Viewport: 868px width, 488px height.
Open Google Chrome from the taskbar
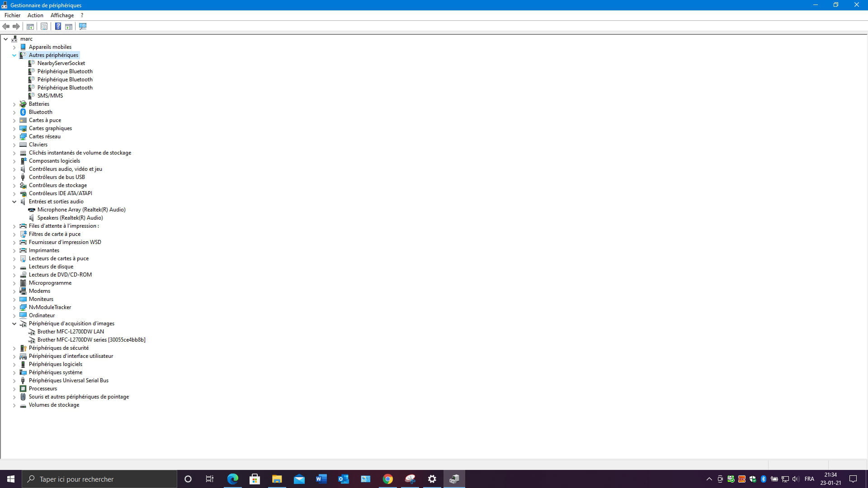click(x=388, y=479)
